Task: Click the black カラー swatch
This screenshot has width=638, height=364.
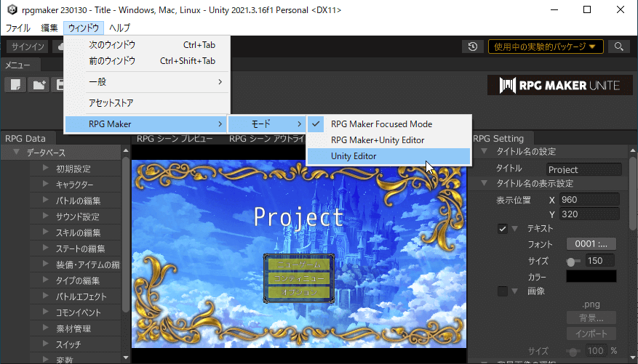Action: pyautogui.click(x=591, y=277)
